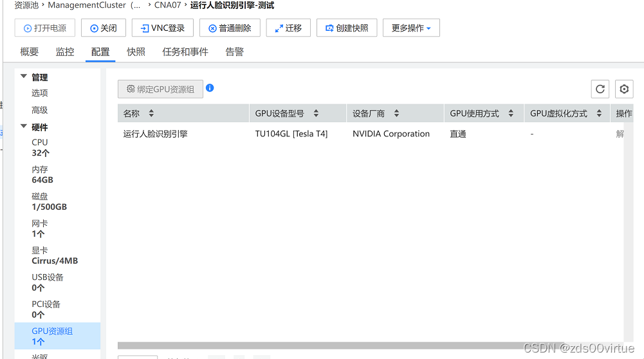Click the blue info icon
Screen dimensions: 644x359
(210, 88)
